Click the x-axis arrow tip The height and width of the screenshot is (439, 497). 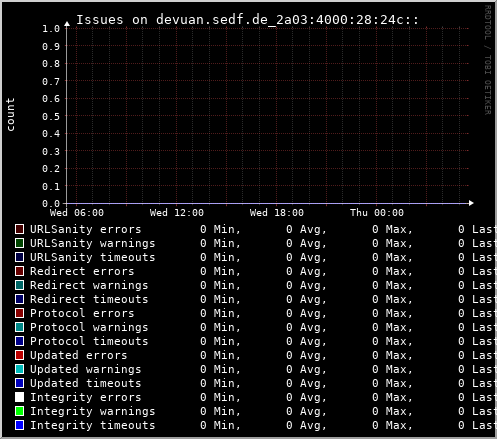pos(471,203)
